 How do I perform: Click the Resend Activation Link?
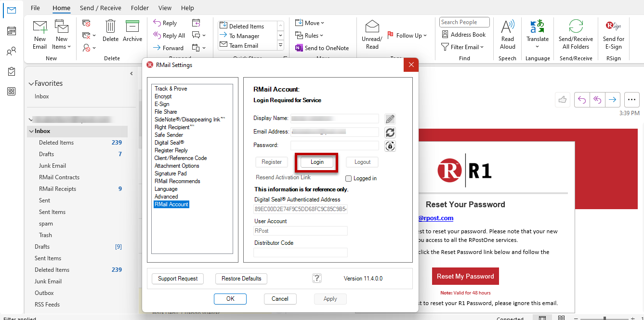pos(283,177)
